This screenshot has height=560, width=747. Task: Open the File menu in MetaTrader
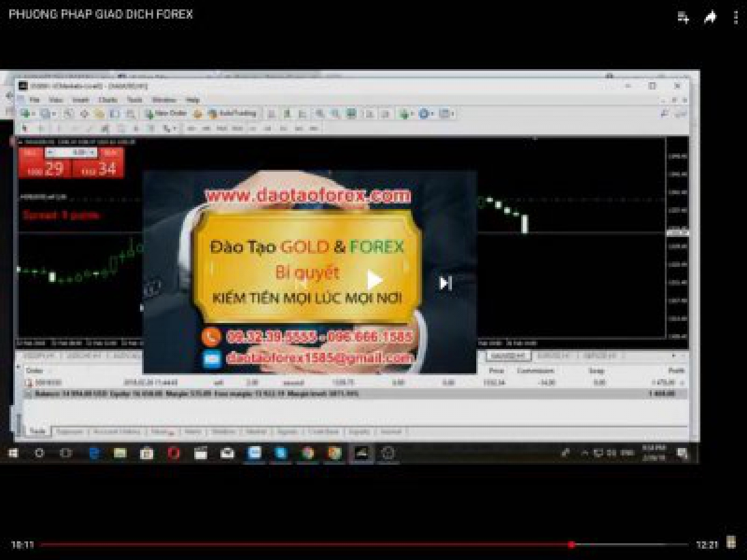click(35, 100)
